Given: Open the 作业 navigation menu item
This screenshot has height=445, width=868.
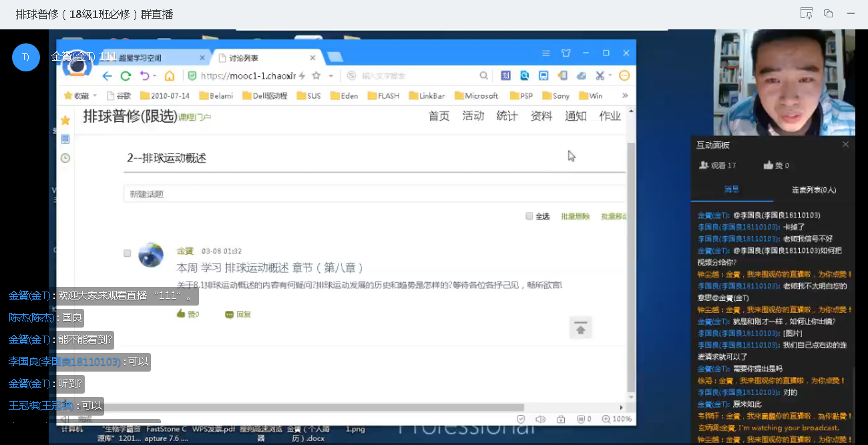Looking at the screenshot, I should click(610, 116).
